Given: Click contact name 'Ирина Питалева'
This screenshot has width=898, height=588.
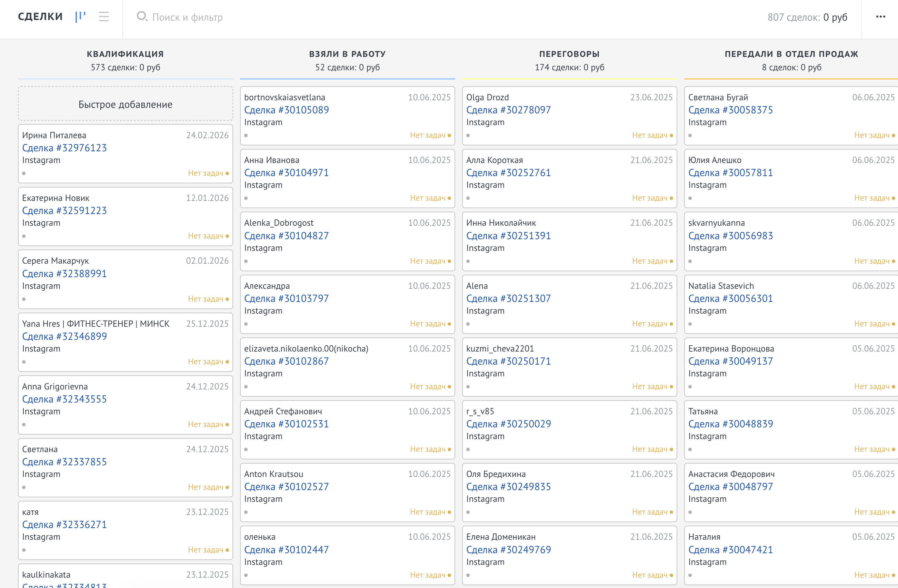Looking at the screenshot, I should 54,135.
